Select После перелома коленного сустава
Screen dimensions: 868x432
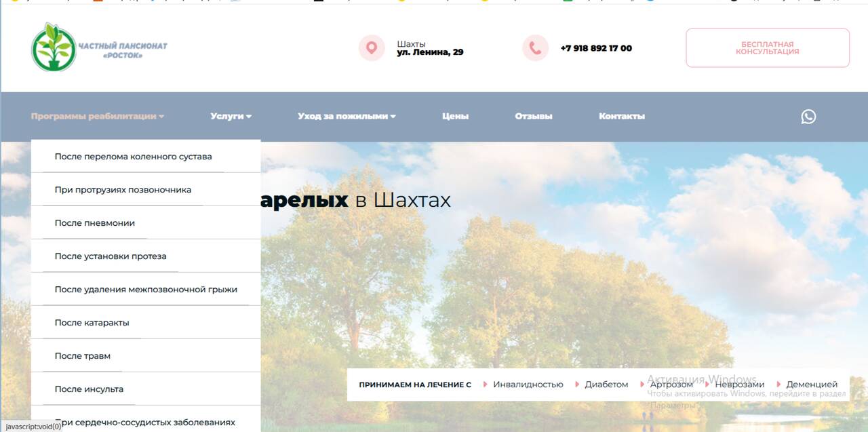(x=133, y=157)
